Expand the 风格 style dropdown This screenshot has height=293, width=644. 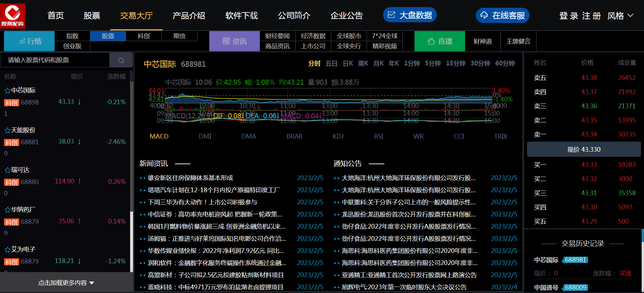tap(620, 16)
